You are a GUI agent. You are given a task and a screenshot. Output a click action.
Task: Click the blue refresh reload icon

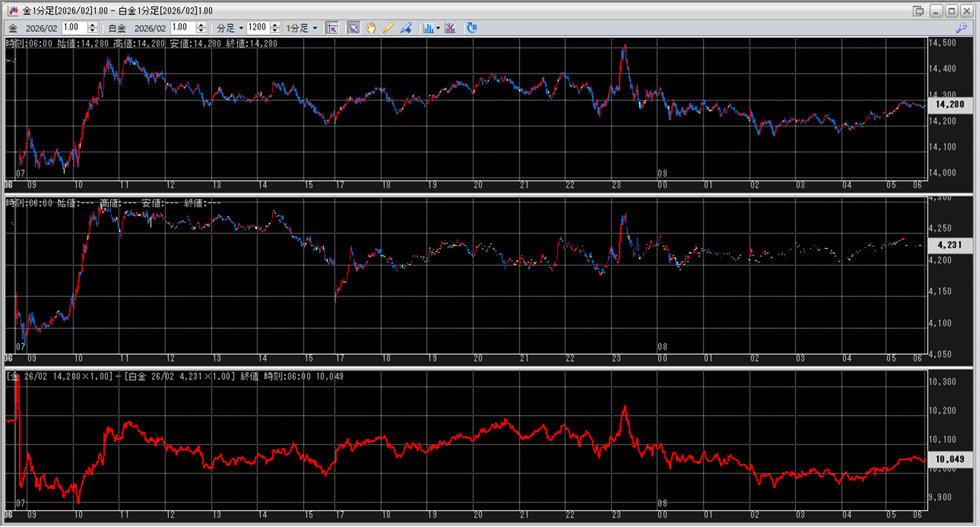click(472, 28)
